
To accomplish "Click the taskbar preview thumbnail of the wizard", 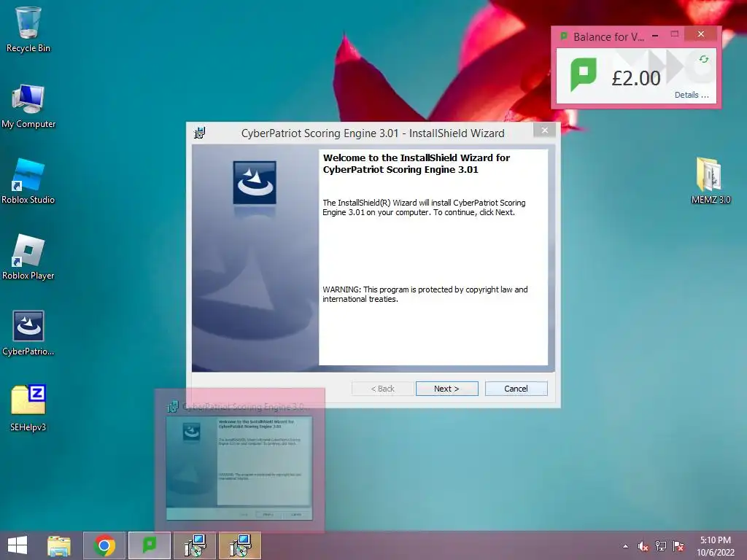I will (x=239, y=468).
